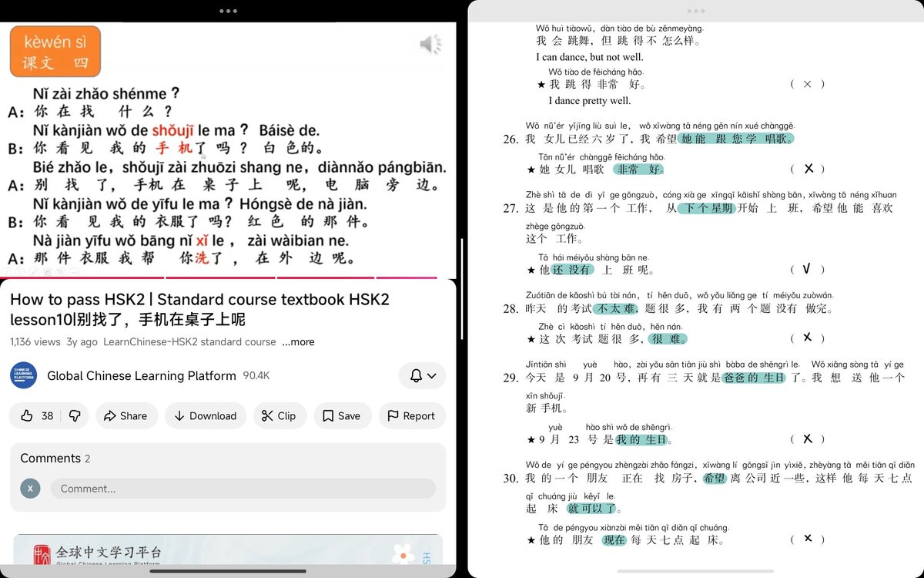Select the check mark for question 27
The image size is (924, 578).
click(x=807, y=269)
